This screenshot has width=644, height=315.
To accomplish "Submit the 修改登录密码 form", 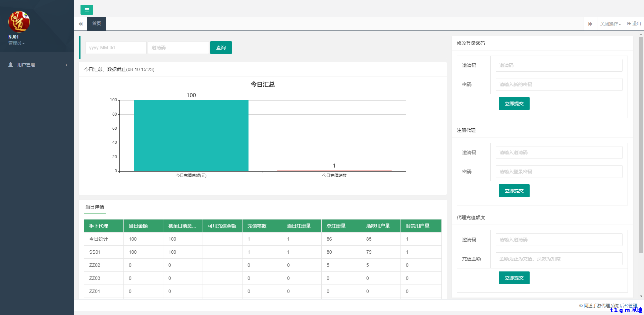I will [514, 104].
